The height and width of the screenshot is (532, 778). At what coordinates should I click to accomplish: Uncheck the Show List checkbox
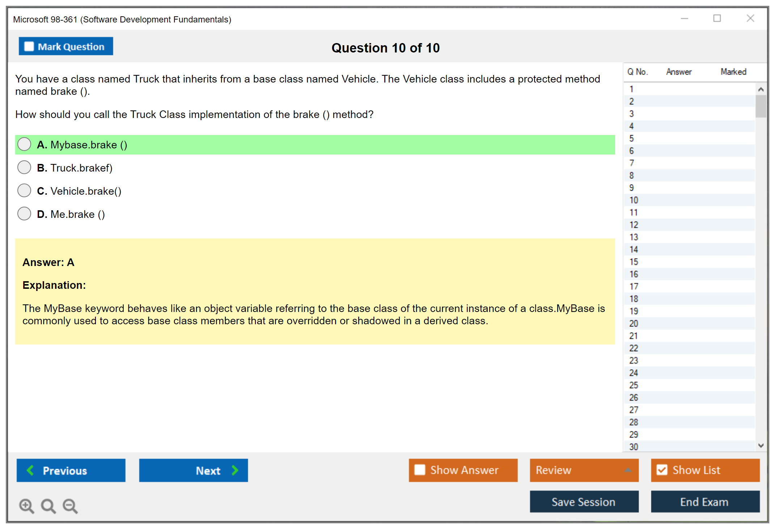click(x=662, y=470)
